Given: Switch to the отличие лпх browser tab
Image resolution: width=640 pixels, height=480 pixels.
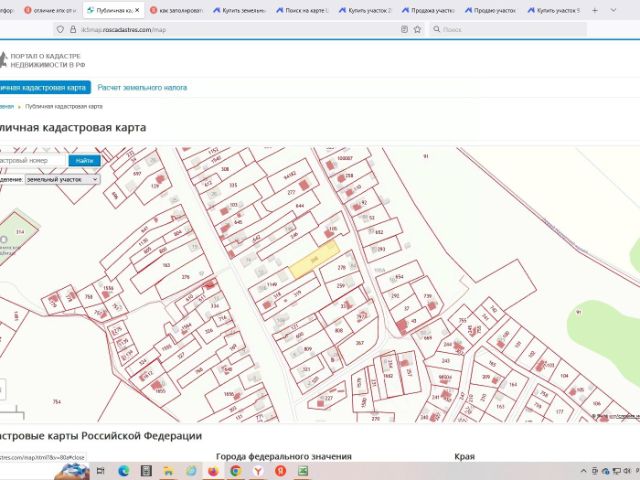Looking at the screenshot, I should pos(51,10).
